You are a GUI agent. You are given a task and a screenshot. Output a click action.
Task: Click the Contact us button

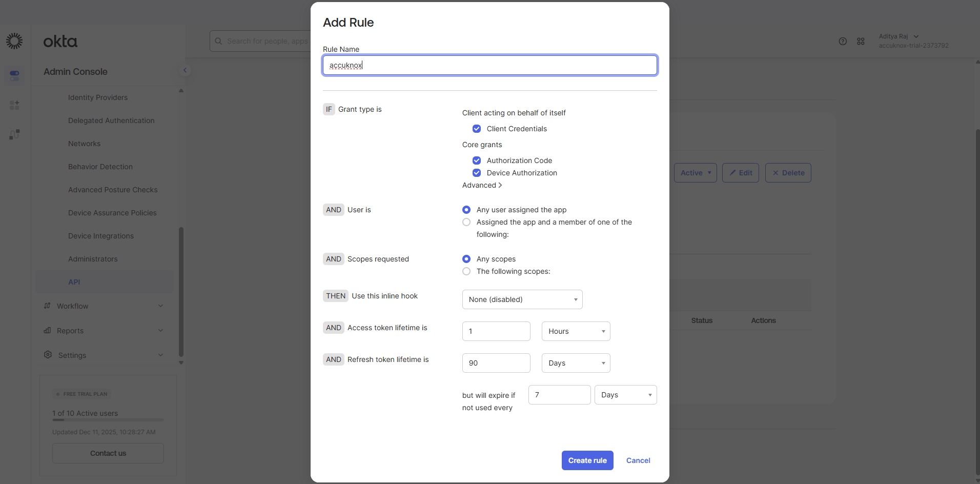click(x=108, y=453)
